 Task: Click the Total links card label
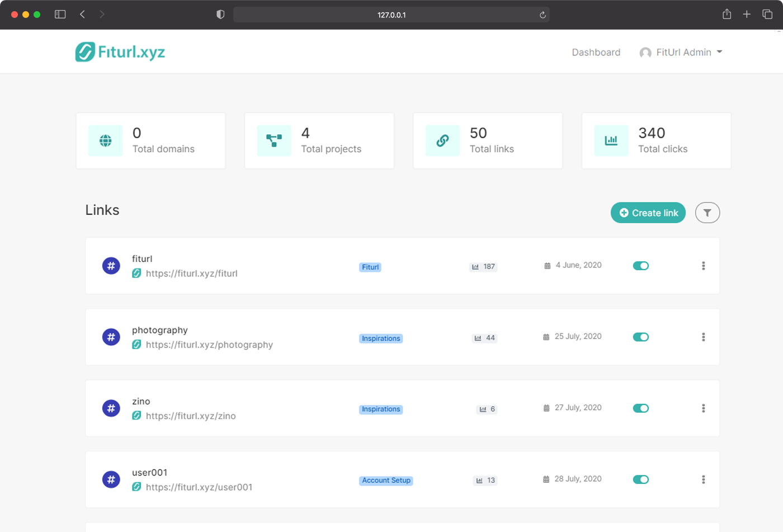[492, 149]
